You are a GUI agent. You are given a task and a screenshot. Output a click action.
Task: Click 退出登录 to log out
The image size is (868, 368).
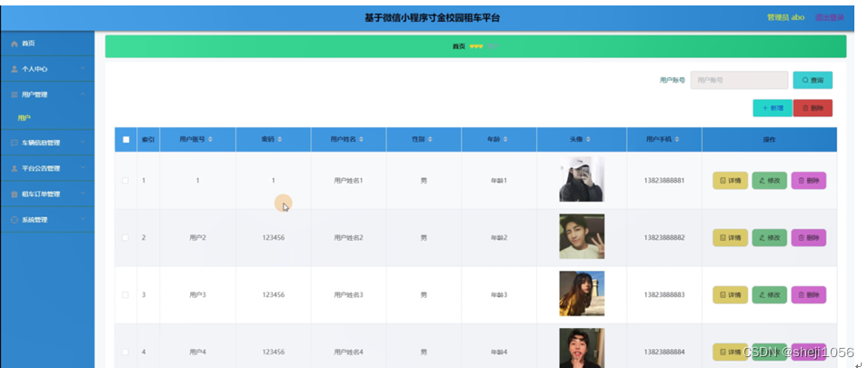829,17
